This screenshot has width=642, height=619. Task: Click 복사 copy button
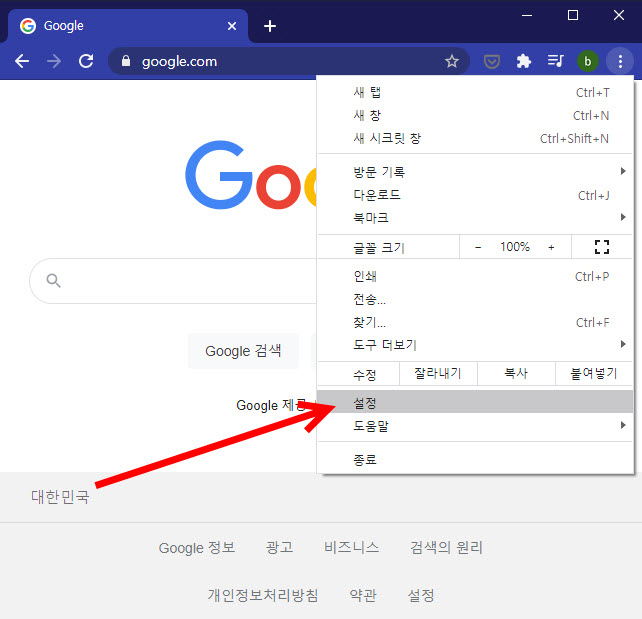tap(516, 373)
